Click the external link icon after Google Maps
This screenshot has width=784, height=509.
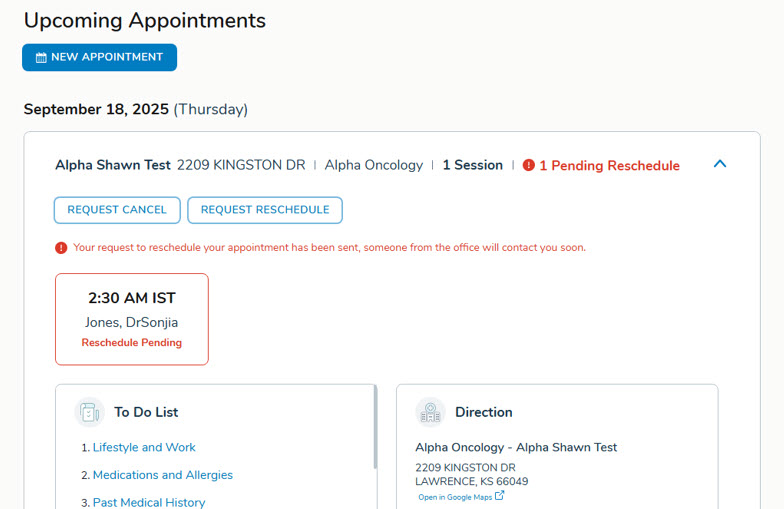(500, 496)
